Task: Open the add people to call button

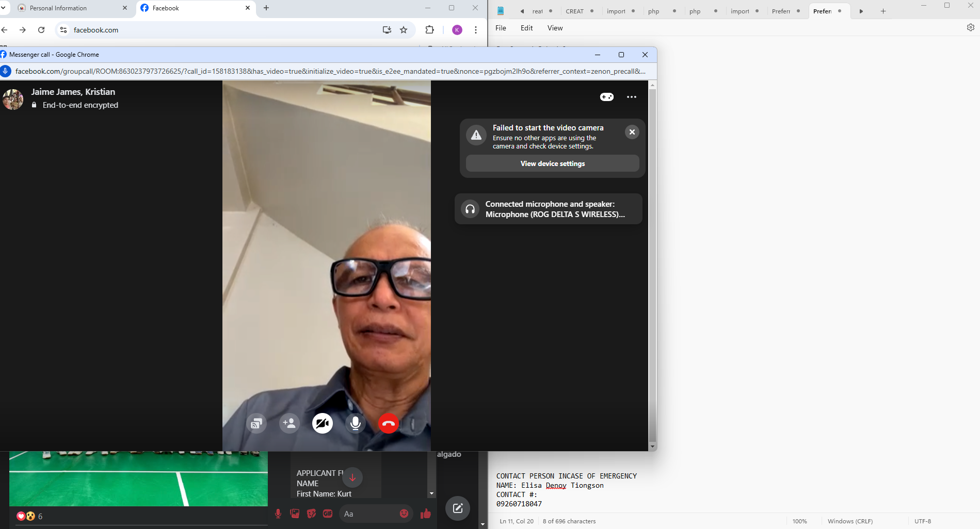Action: 290,424
